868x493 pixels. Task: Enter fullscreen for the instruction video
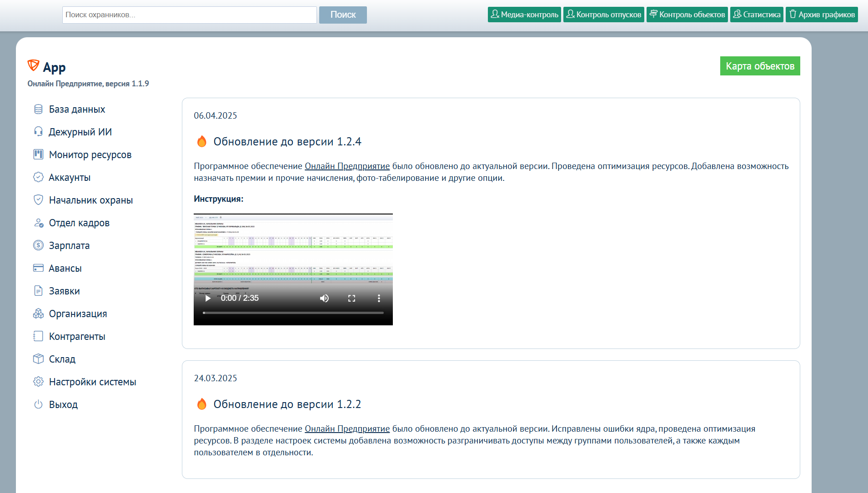351,298
